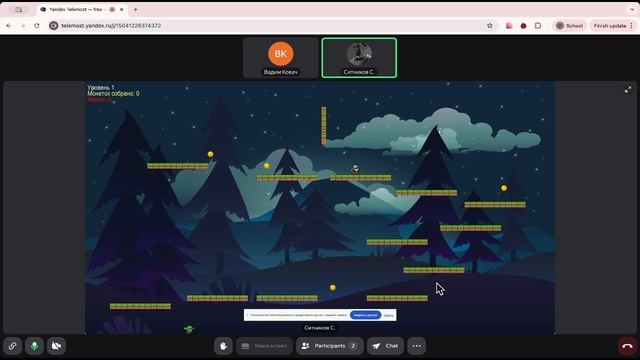Click the Finish update button
The height and width of the screenshot is (360, 640).
click(613, 26)
